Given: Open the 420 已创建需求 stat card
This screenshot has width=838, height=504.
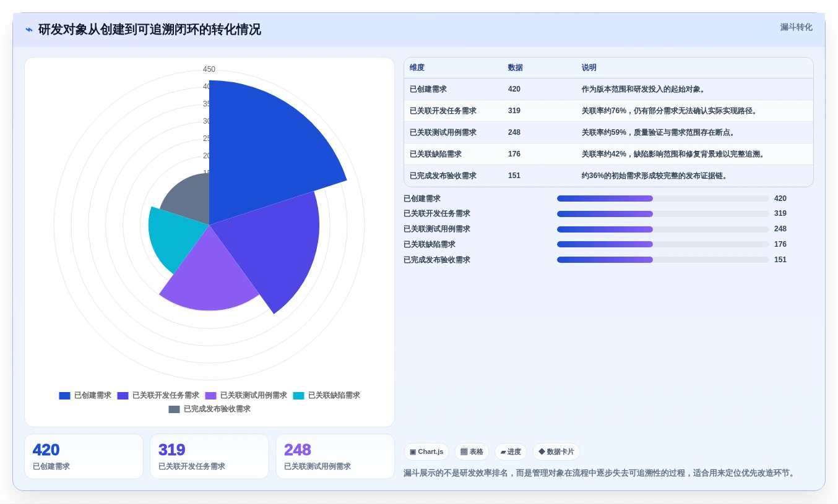Looking at the screenshot, I should click(x=84, y=456).
